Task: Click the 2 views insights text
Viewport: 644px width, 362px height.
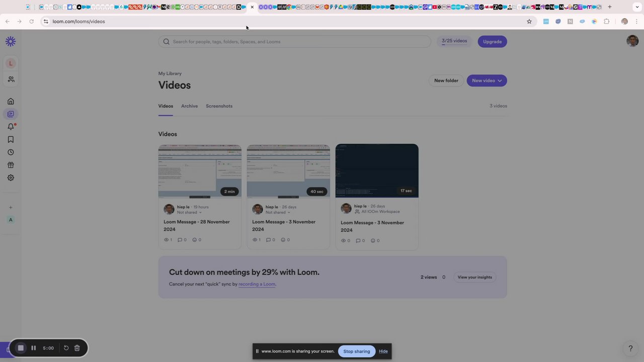Action: (429, 277)
